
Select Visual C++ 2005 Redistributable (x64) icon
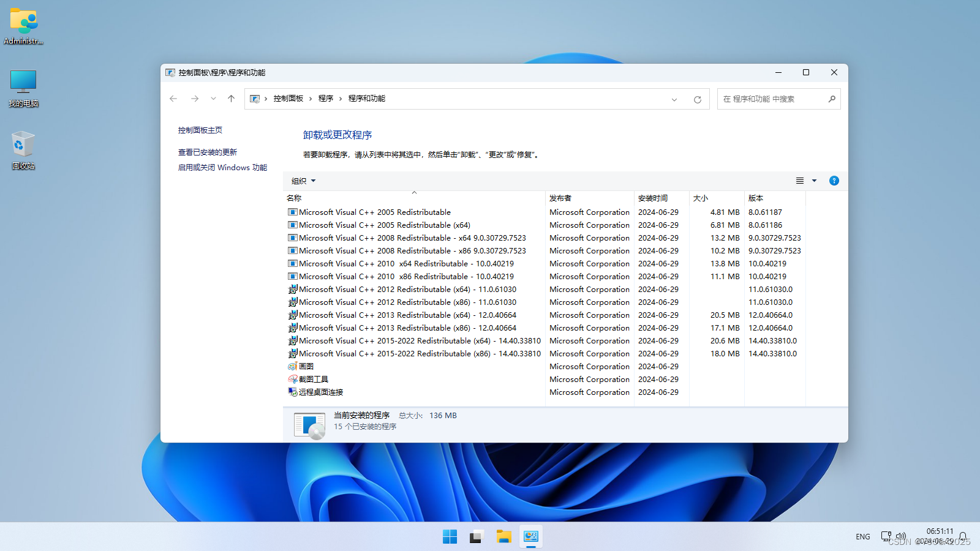[x=293, y=225]
